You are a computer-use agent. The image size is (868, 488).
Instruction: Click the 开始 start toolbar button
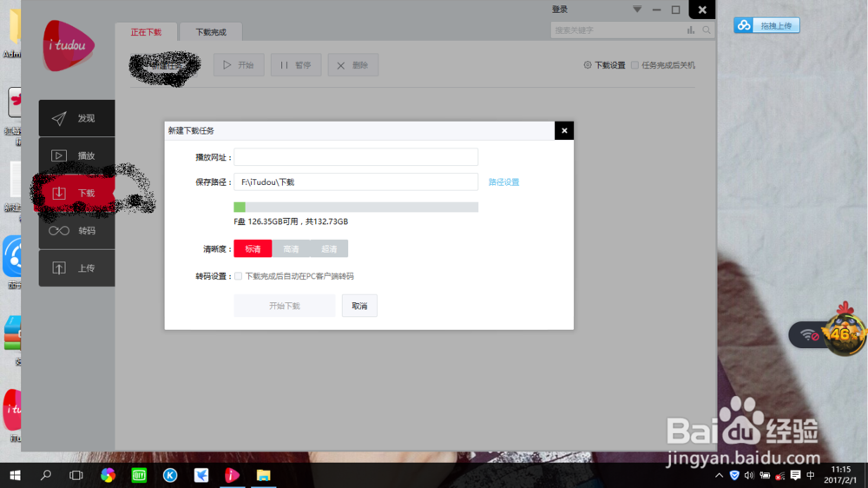[x=239, y=65]
